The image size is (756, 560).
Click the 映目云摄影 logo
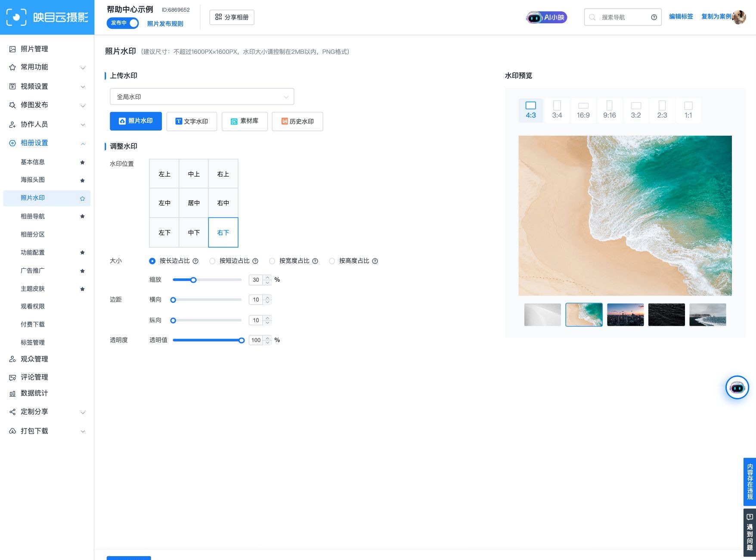(x=47, y=17)
